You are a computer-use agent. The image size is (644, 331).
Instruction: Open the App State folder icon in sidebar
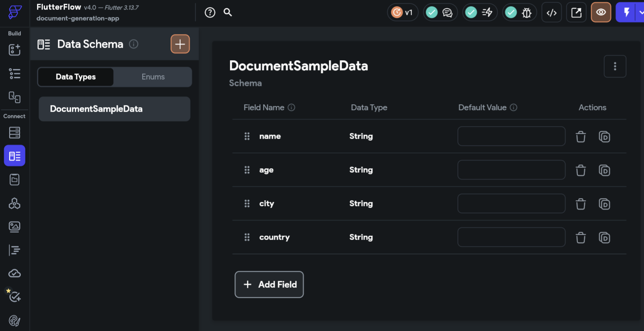(15, 179)
